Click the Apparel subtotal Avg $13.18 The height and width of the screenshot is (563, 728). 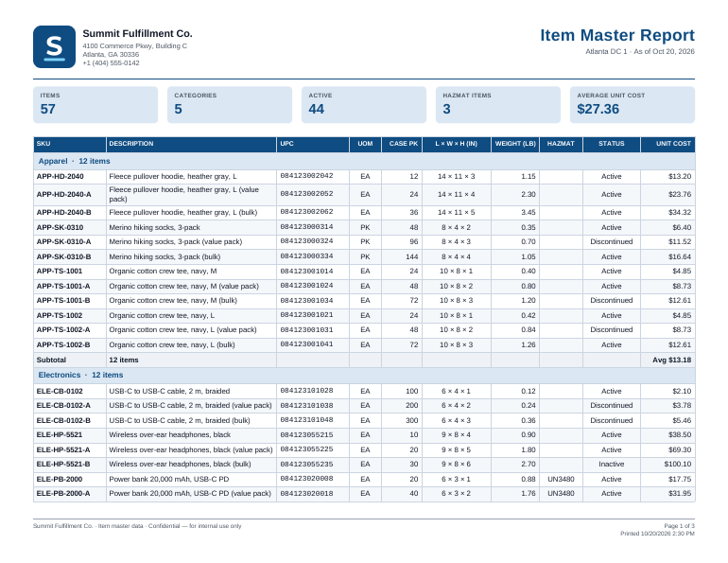point(671,360)
